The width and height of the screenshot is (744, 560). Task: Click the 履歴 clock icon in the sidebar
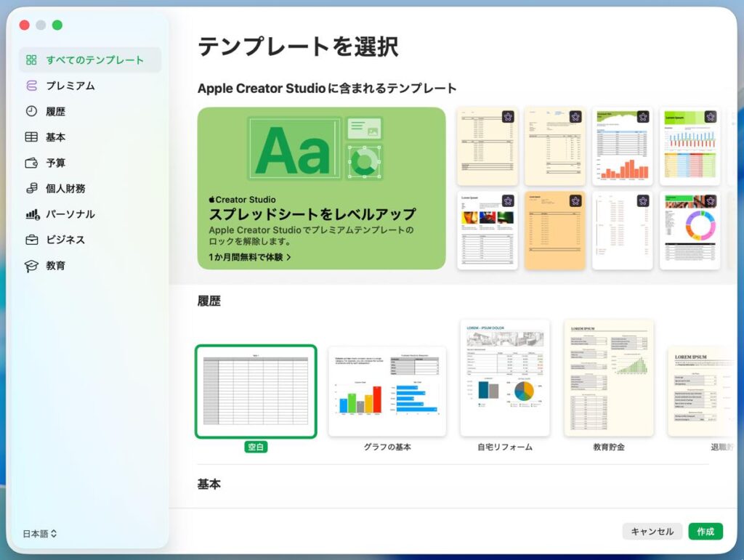[x=31, y=111]
